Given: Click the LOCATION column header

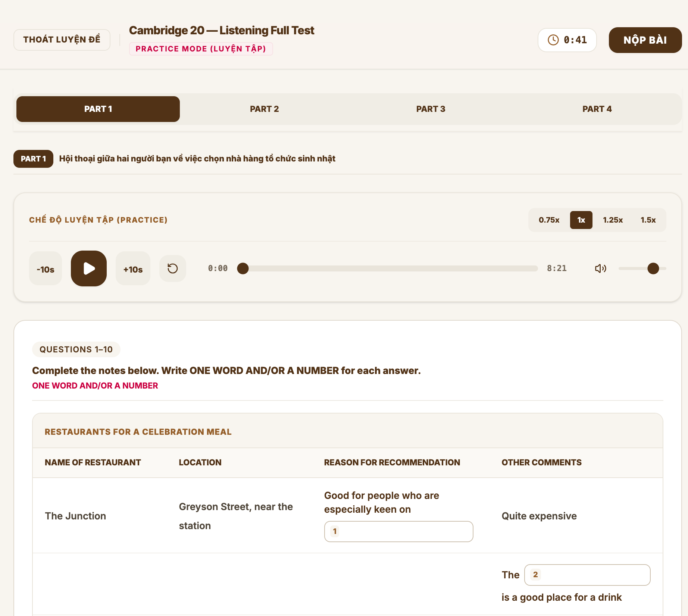Looking at the screenshot, I should point(200,462).
